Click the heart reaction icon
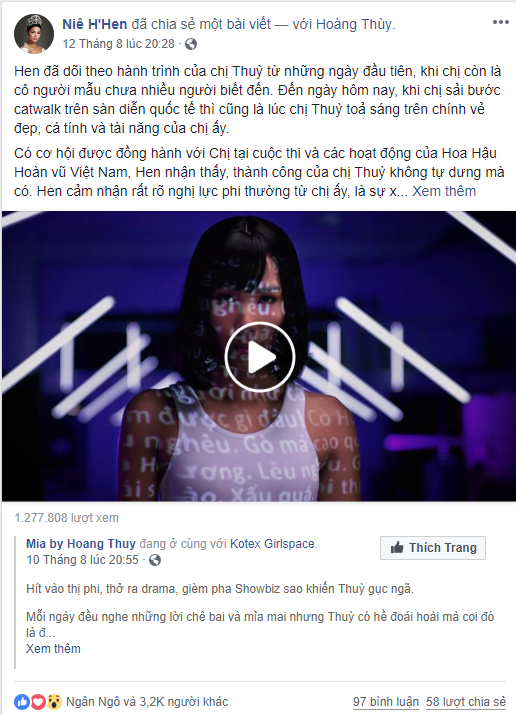The height and width of the screenshot is (715, 516). click(x=38, y=702)
